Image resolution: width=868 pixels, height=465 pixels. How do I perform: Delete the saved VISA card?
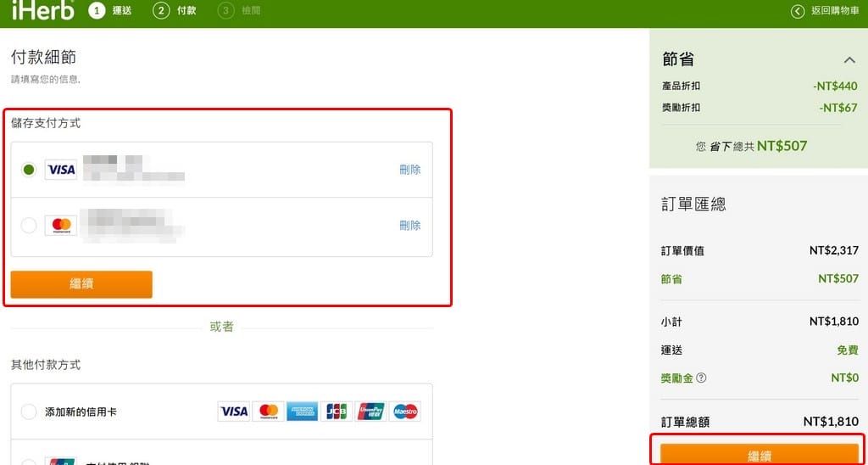[x=409, y=170]
